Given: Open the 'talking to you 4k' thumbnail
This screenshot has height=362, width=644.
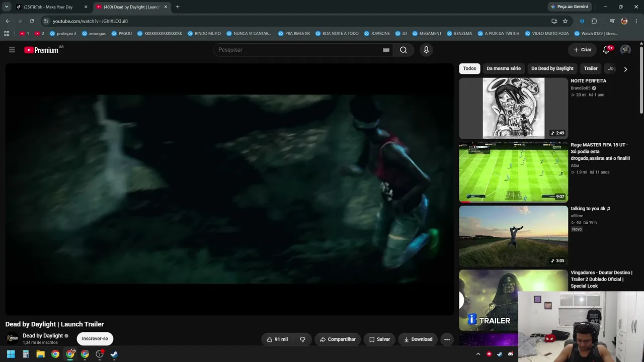Looking at the screenshot, I should click(x=513, y=236).
